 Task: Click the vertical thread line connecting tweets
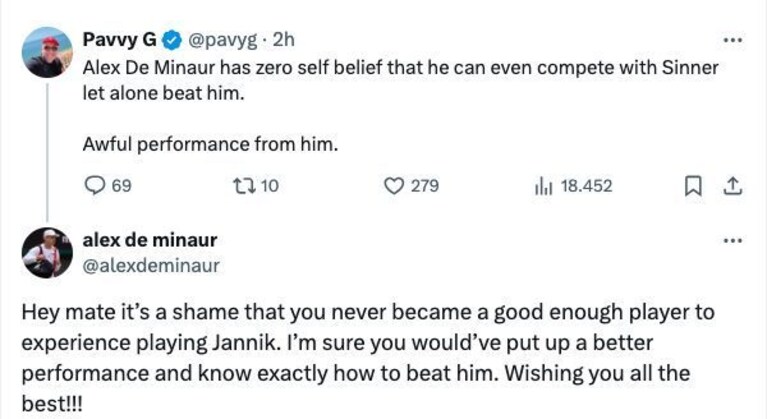point(47,153)
